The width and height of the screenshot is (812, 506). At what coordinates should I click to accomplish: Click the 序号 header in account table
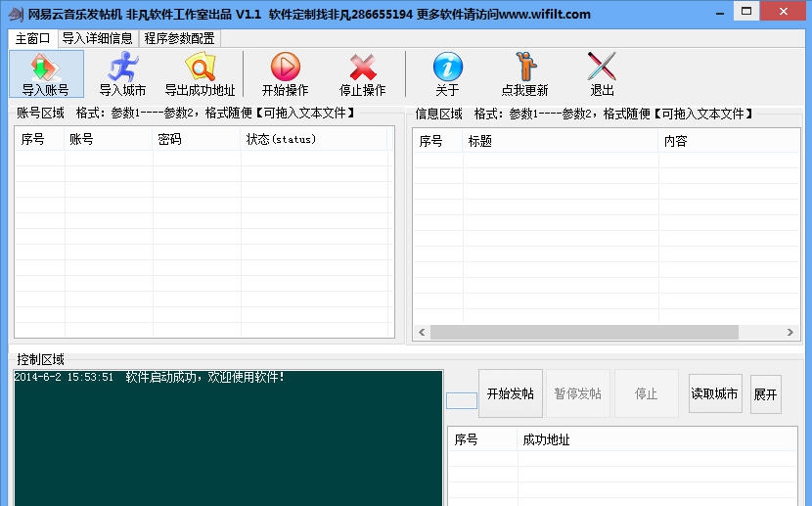[x=40, y=139]
